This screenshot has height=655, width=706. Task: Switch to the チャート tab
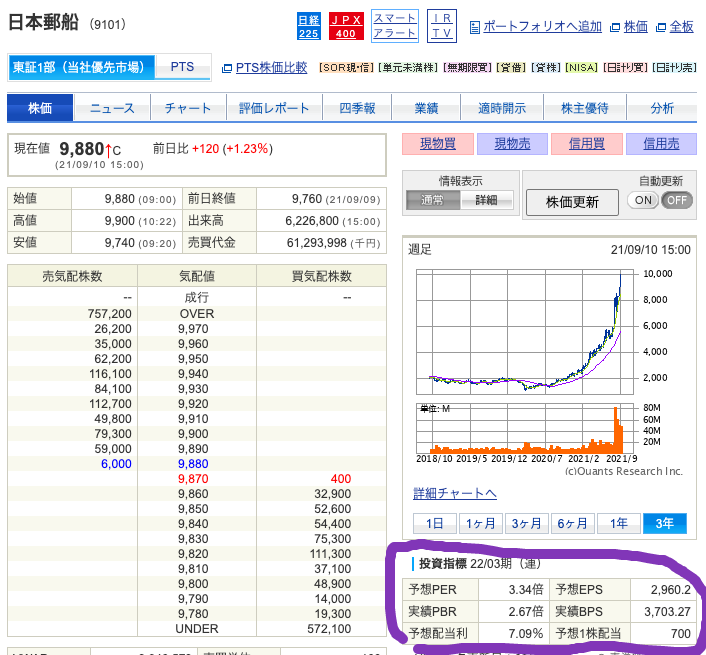pos(188,108)
